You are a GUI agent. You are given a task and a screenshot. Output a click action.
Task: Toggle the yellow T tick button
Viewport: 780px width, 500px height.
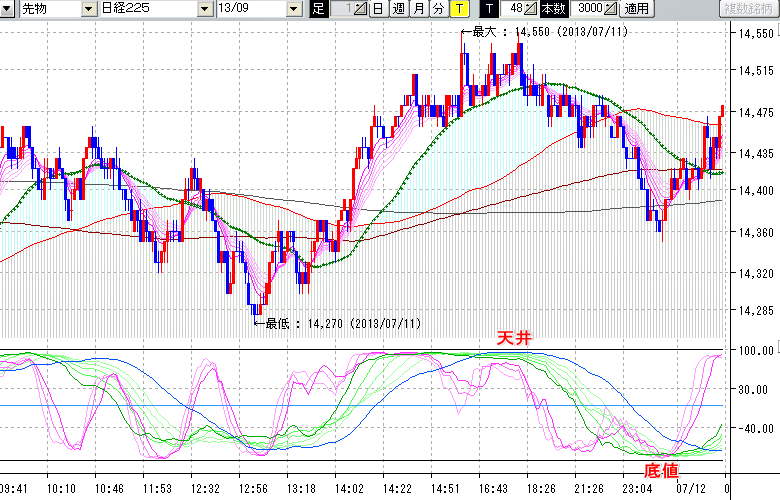[x=459, y=9]
